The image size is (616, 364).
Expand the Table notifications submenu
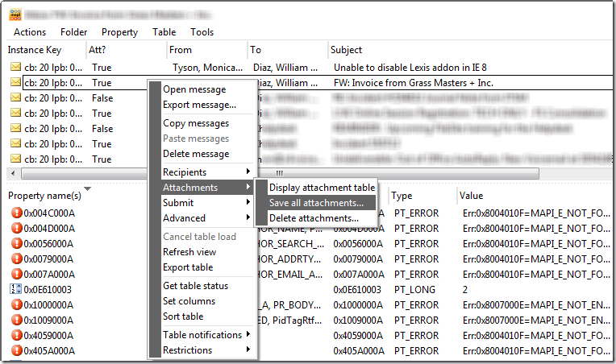tap(206, 335)
